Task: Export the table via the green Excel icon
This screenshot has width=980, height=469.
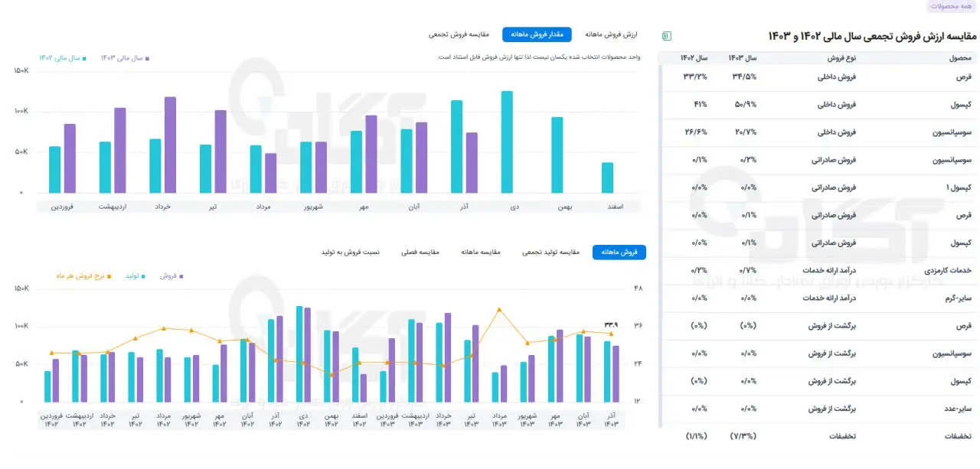Action: click(x=666, y=36)
